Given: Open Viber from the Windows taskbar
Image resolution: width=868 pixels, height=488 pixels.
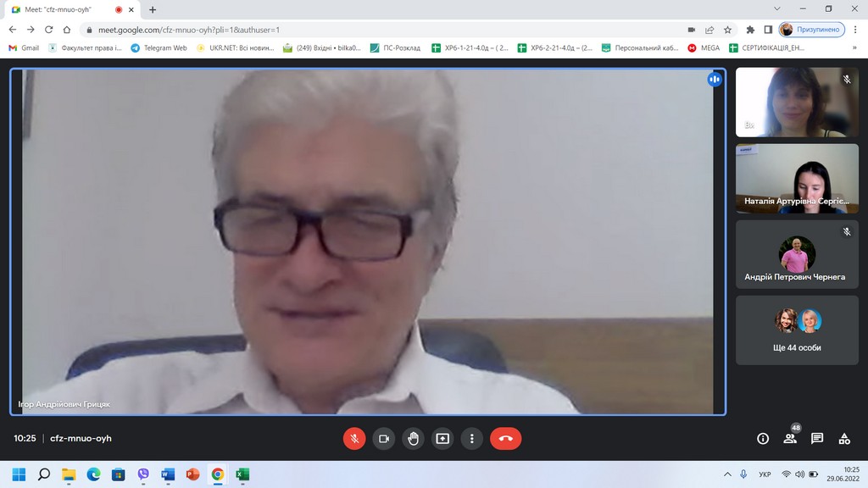Looking at the screenshot, I should (x=143, y=474).
